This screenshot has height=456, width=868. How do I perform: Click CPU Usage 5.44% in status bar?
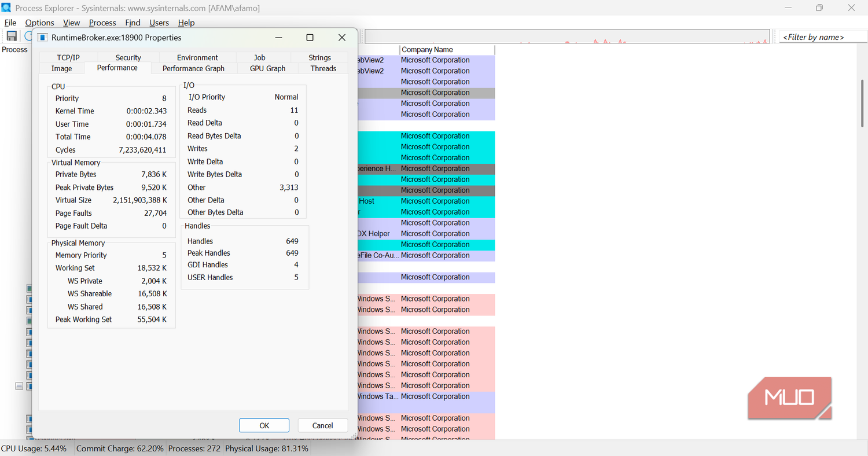click(34, 448)
